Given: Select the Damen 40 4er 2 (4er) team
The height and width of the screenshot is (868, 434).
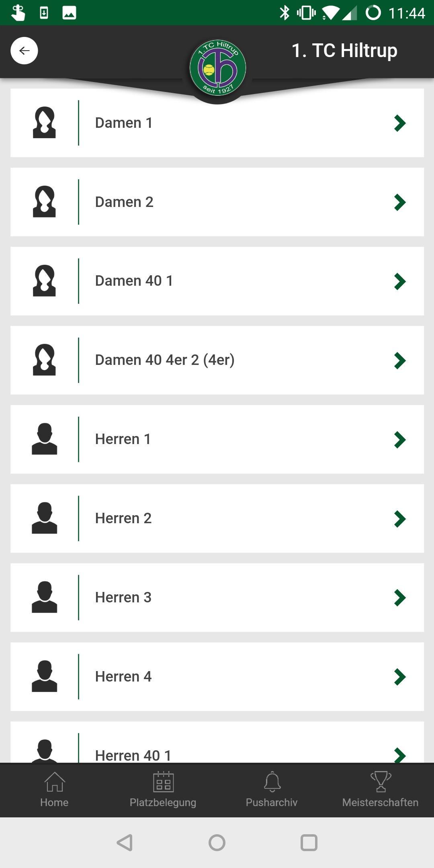Looking at the screenshot, I should point(217,360).
